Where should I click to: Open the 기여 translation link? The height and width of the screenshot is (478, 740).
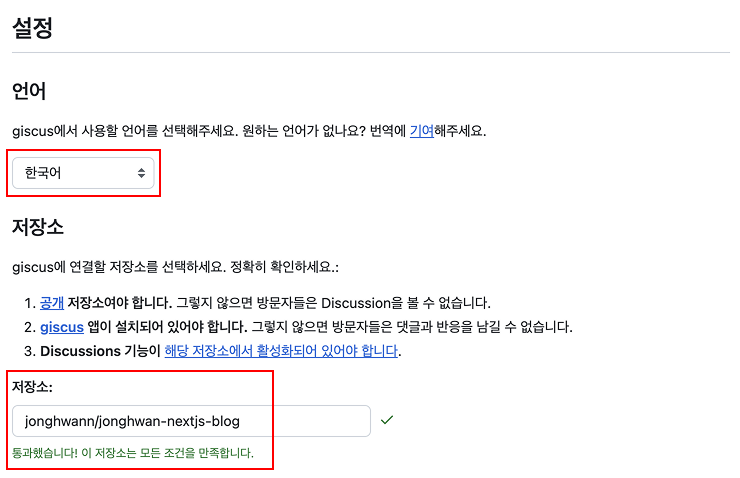421,131
